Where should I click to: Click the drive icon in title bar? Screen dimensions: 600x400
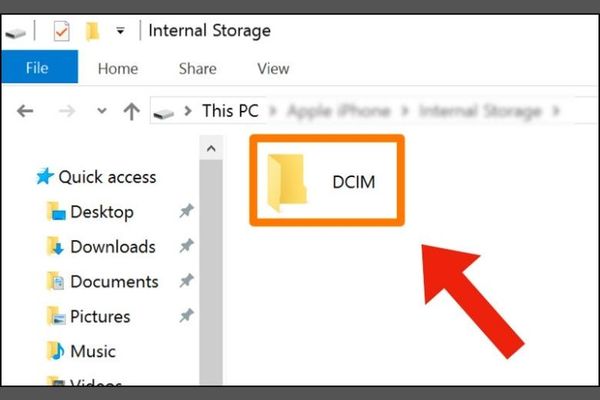[x=15, y=33]
